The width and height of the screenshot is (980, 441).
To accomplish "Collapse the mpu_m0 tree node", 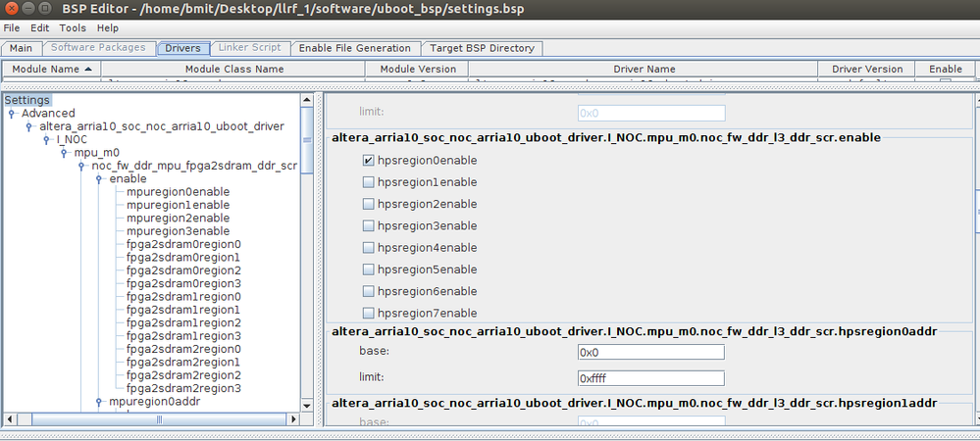I will [x=64, y=153].
